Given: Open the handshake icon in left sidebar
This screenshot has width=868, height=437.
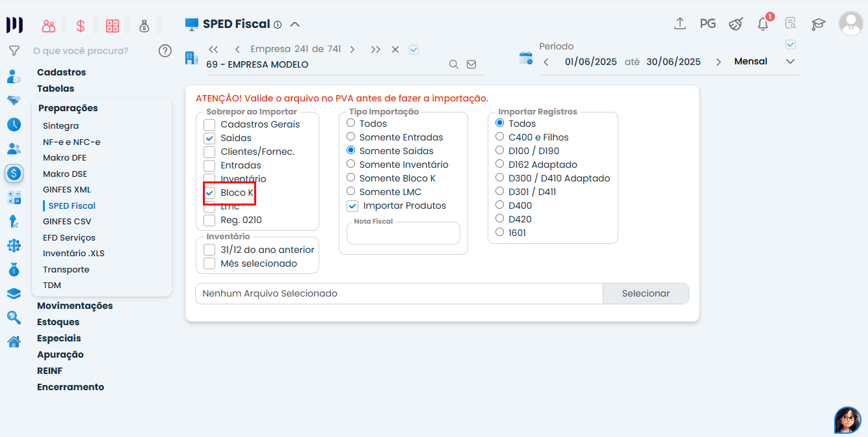Looking at the screenshot, I should point(14,100).
